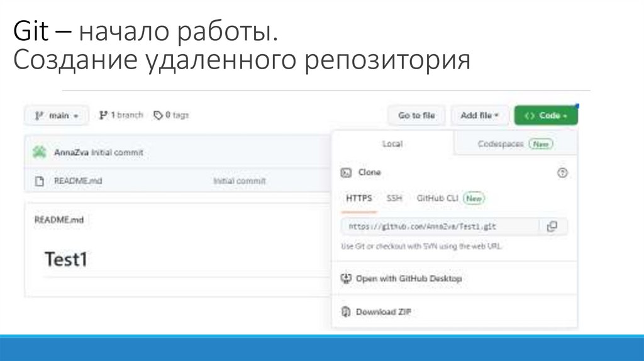Image resolution: width=644 pixels, height=361 pixels.
Task: Click the branch icon next to 1 branch
Action: [x=103, y=115]
